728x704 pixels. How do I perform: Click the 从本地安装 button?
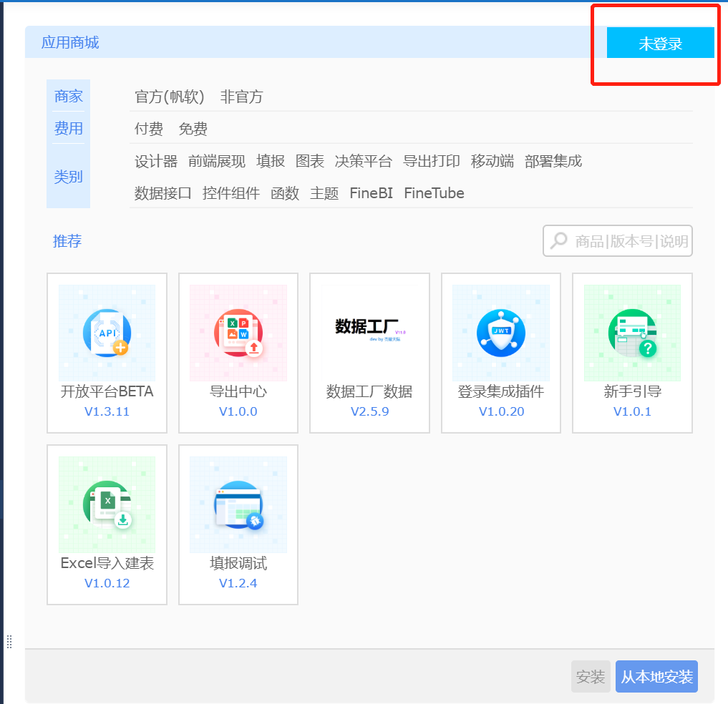point(656,676)
